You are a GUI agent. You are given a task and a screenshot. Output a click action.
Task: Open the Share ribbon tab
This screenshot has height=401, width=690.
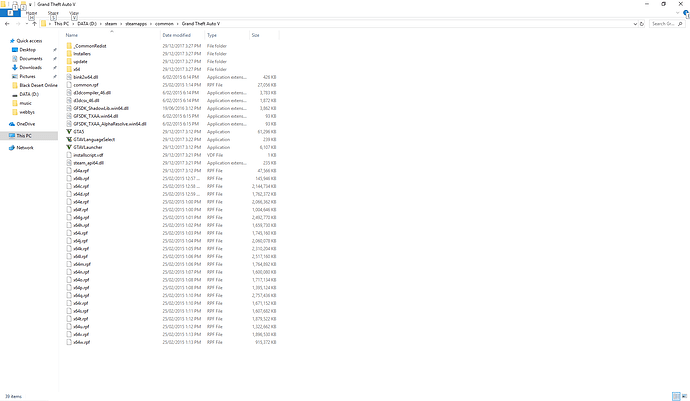(53, 13)
